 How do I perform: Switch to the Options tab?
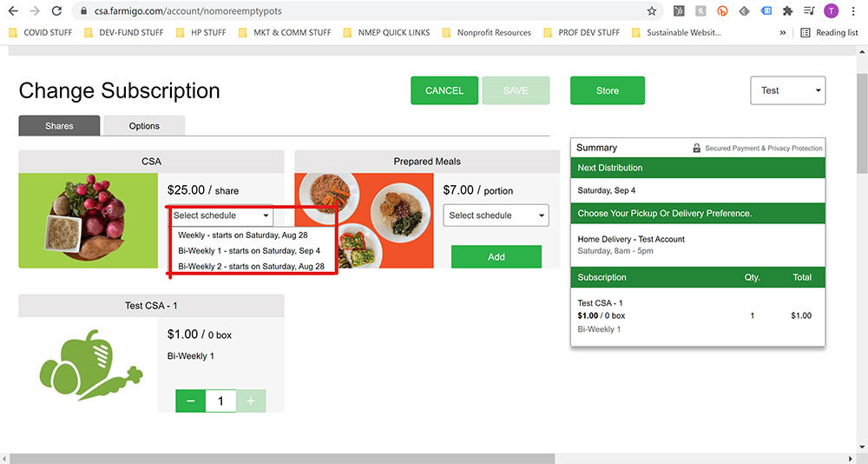coord(144,126)
